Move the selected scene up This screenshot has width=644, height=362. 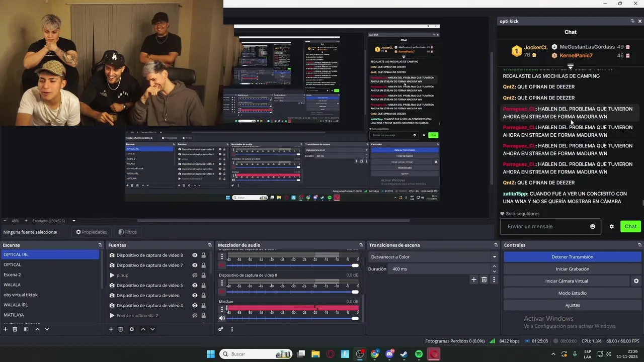(x=37, y=329)
